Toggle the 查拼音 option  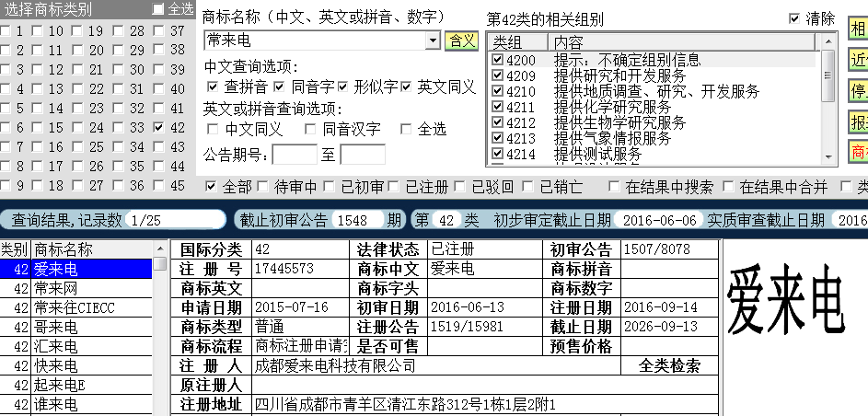(x=213, y=87)
